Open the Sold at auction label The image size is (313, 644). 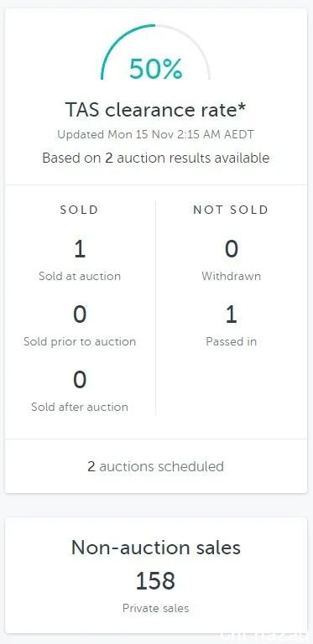(x=80, y=276)
